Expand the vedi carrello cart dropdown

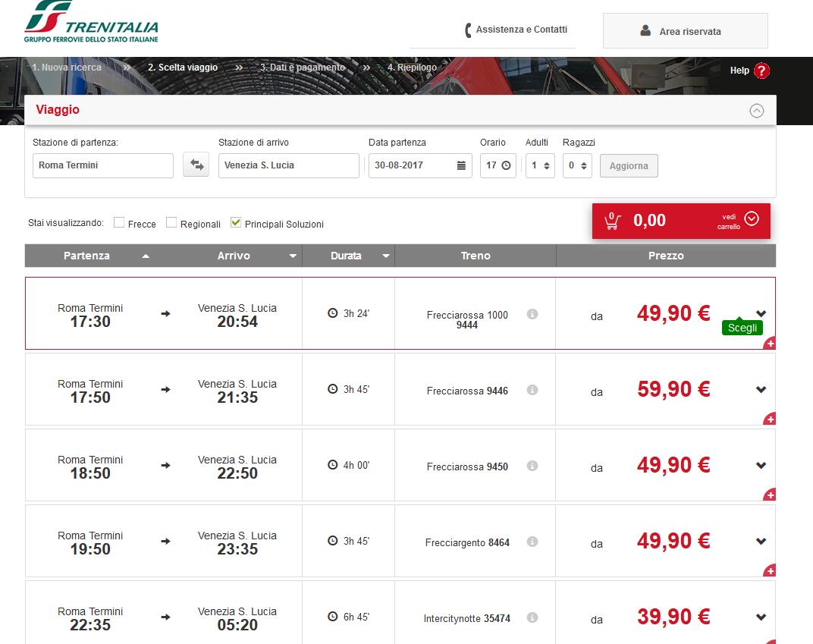click(751, 219)
